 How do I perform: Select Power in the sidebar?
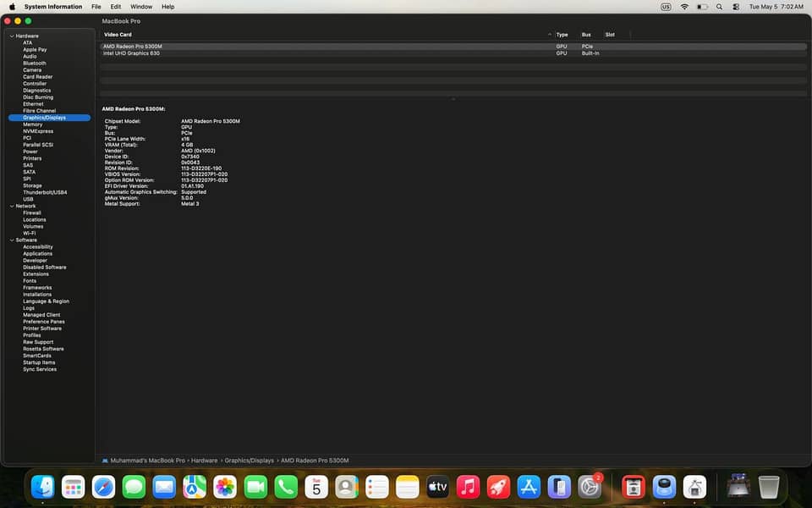coord(30,152)
